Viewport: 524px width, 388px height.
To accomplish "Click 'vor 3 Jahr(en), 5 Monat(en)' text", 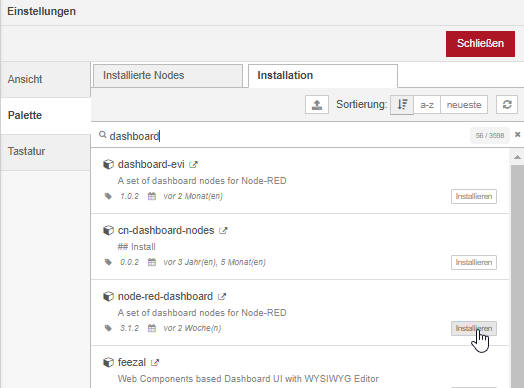I will click(x=214, y=262).
